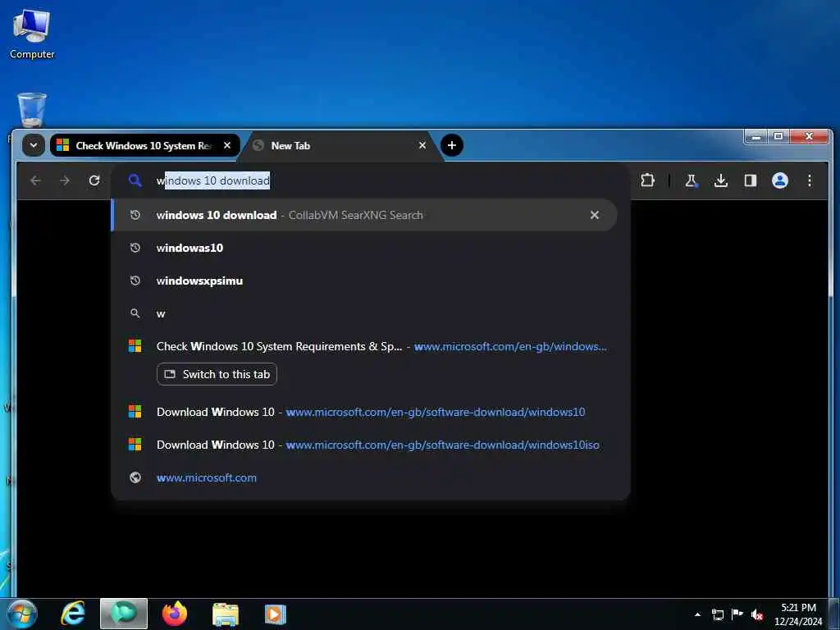
Task: Click history clock icon beside 'windowsxpsimu'
Action: click(135, 281)
